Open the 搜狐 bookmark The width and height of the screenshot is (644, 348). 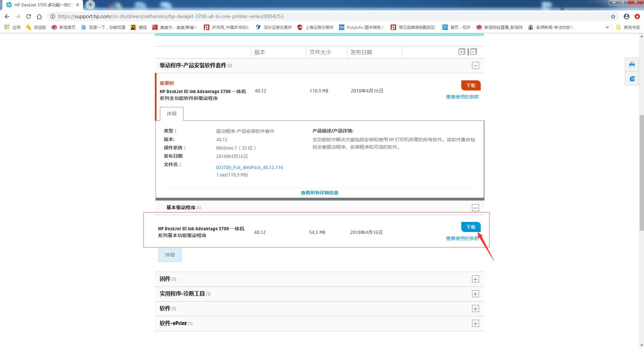(139, 27)
